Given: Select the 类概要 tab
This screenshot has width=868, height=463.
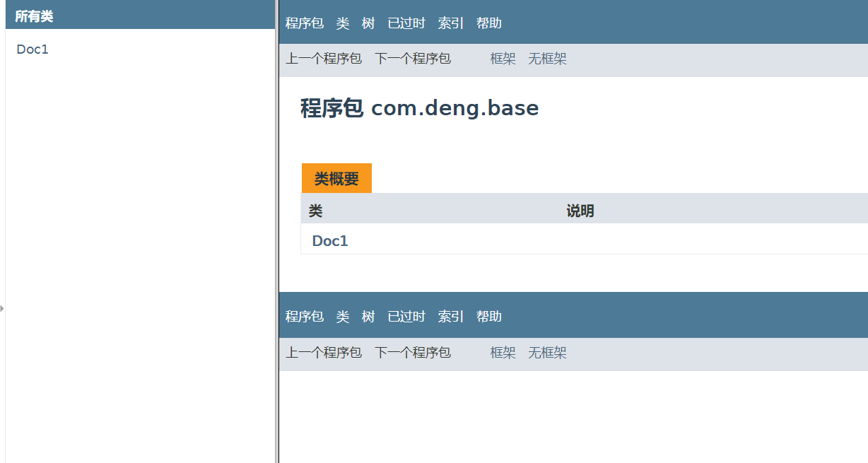Looking at the screenshot, I should click(x=336, y=179).
